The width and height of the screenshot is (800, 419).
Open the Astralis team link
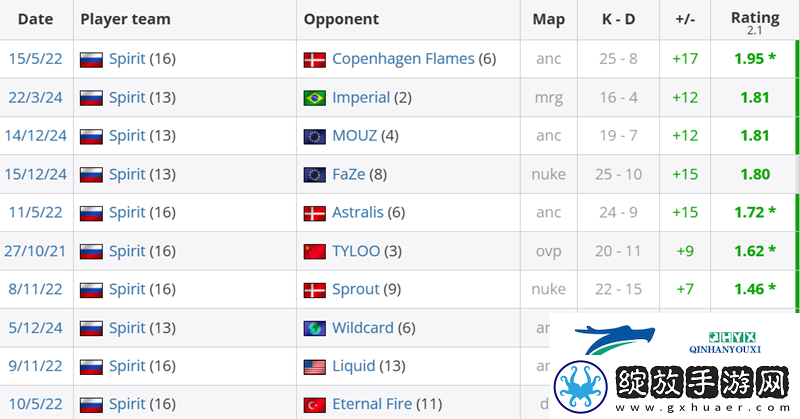[358, 212]
